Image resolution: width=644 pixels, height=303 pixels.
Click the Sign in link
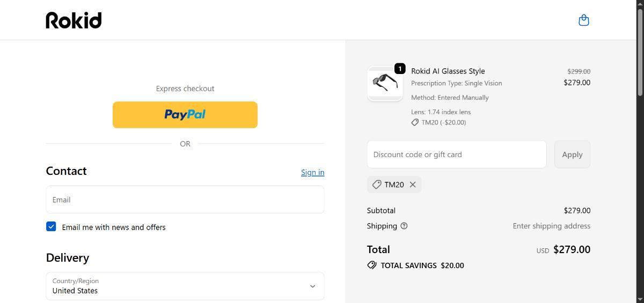[312, 172]
